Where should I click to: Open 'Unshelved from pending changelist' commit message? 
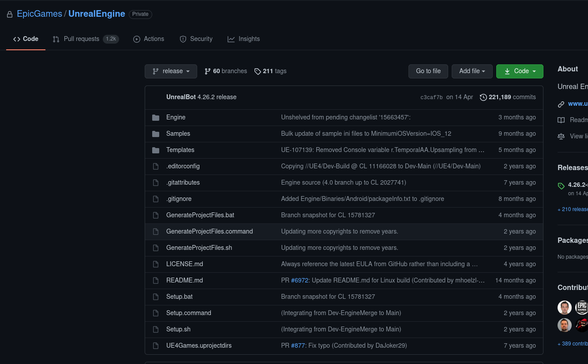pyautogui.click(x=346, y=117)
